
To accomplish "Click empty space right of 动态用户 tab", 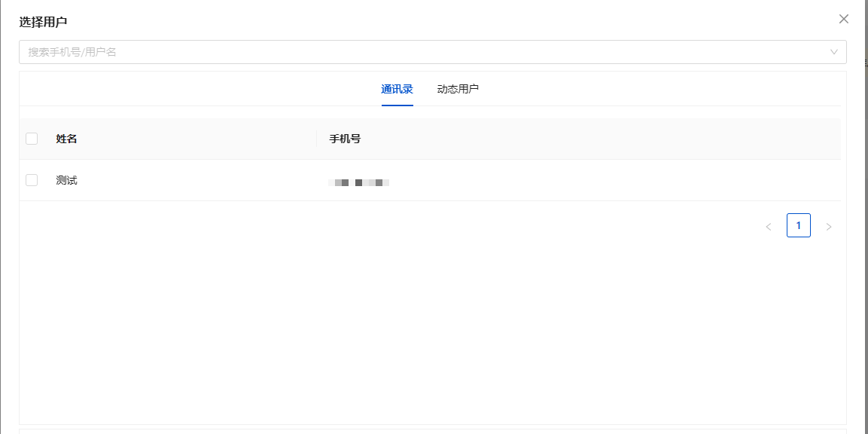I will click(x=640, y=89).
